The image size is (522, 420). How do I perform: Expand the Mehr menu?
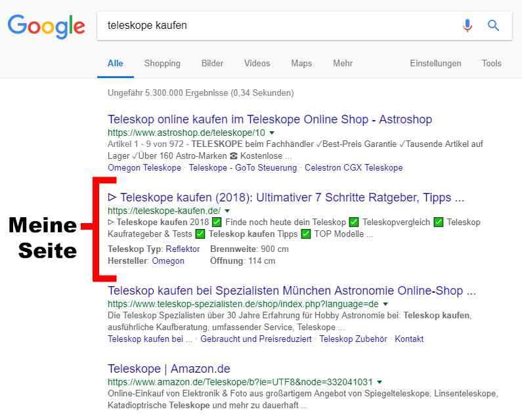pyautogui.click(x=343, y=63)
